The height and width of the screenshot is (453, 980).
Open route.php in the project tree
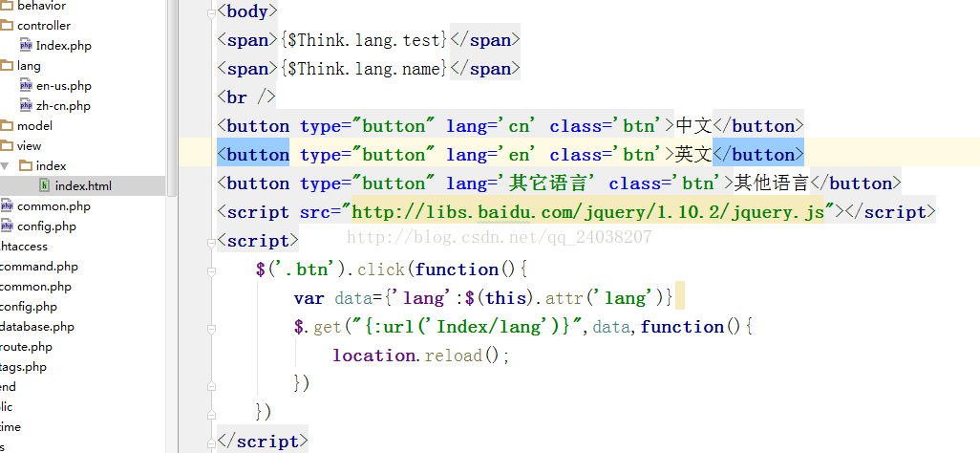click(x=26, y=347)
